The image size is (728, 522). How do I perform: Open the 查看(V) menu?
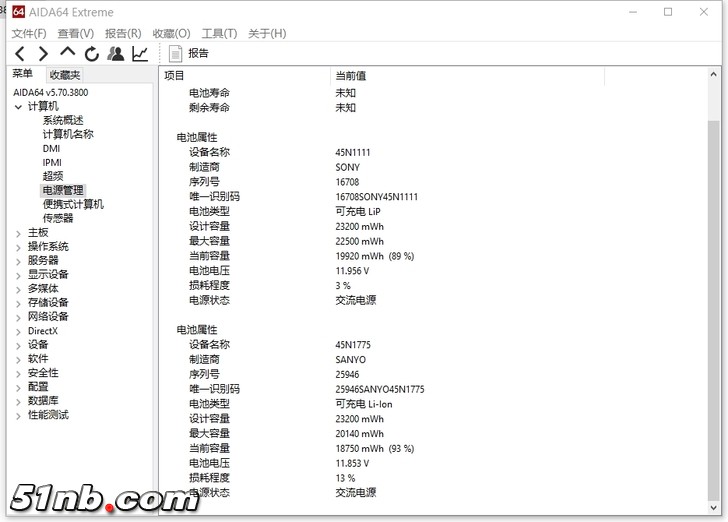[76, 33]
